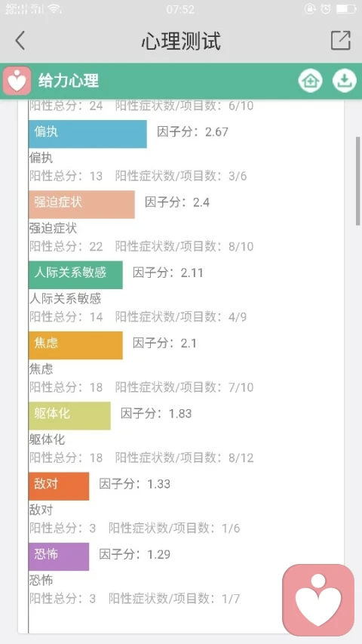Open the home icon in green bar
Screen dimensions: 362x644
click(310, 81)
